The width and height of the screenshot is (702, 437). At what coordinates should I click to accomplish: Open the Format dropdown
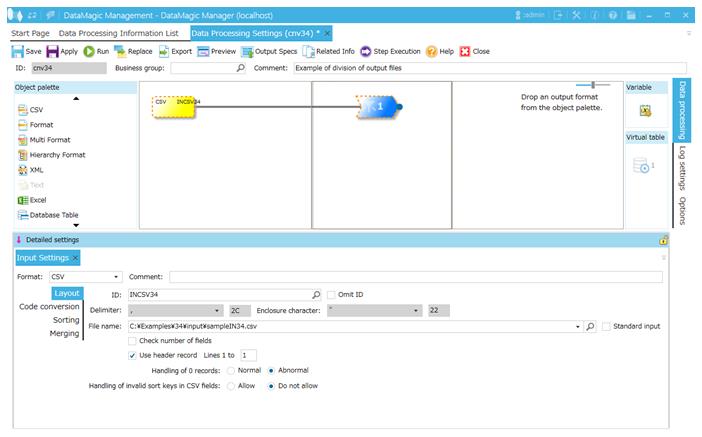coord(117,276)
